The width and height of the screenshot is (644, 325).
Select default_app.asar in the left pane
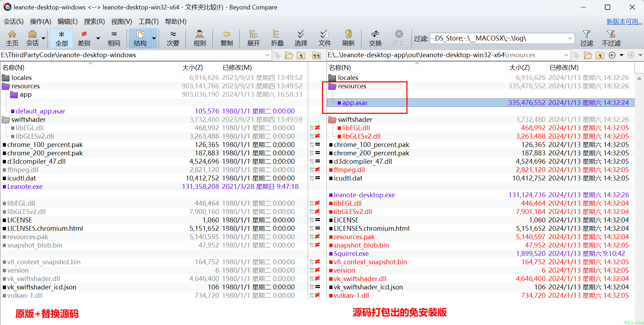tap(40, 111)
